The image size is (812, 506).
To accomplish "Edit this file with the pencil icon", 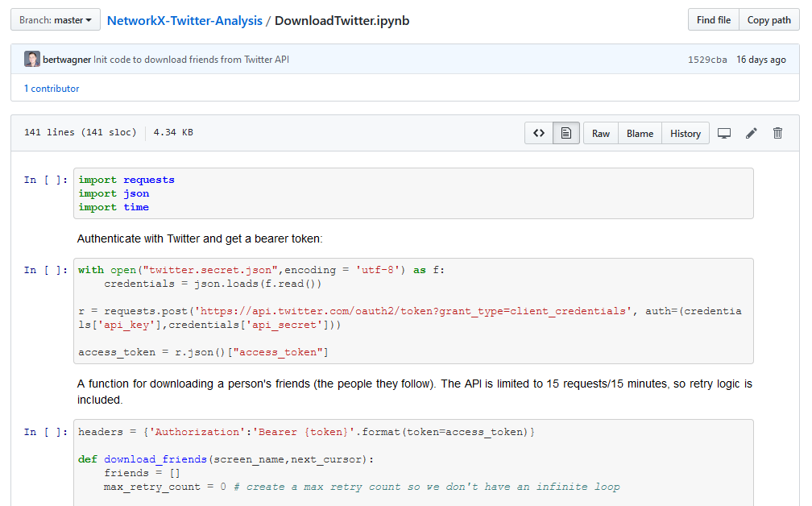I will 751,133.
